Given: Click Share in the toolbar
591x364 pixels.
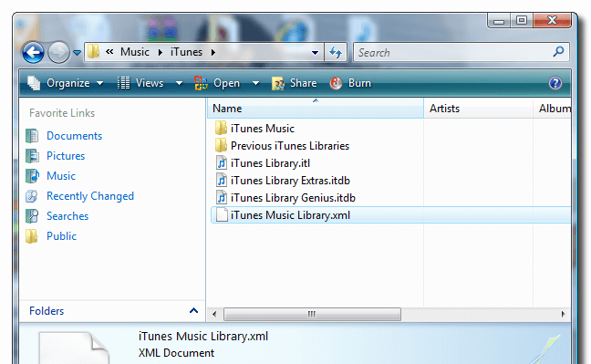Looking at the screenshot, I should pos(303,83).
